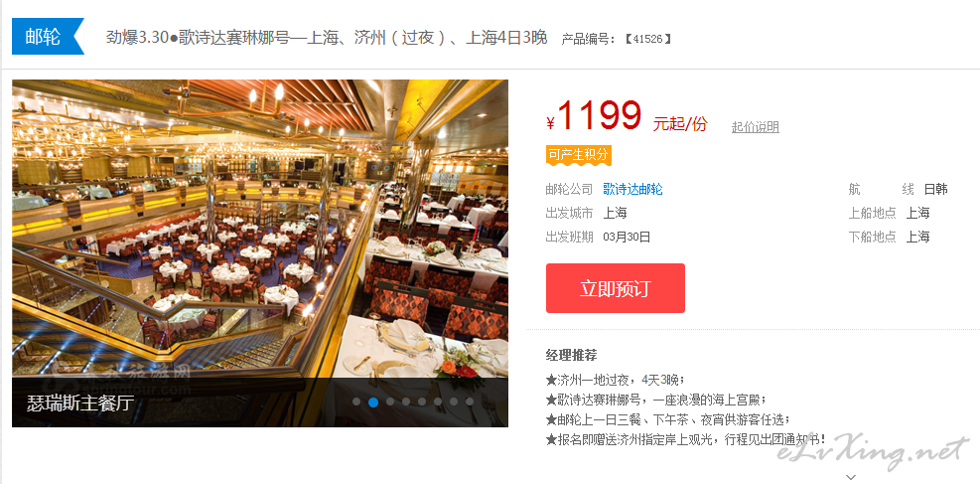Expand details with bottom chevron arrow

pyautogui.click(x=850, y=477)
